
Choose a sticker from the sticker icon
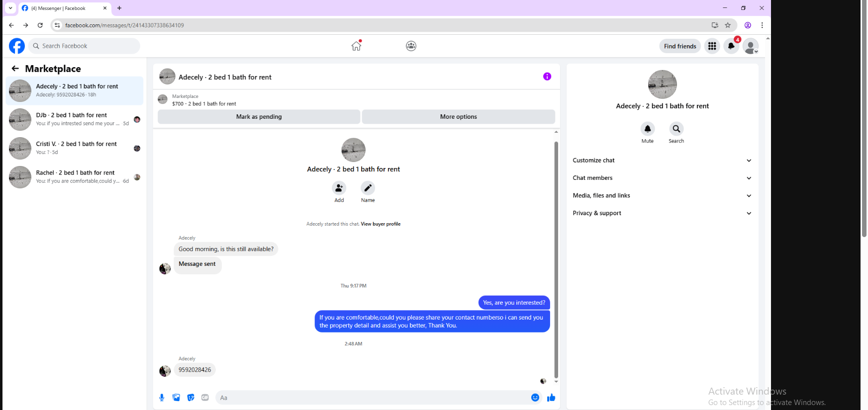[x=191, y=398]
